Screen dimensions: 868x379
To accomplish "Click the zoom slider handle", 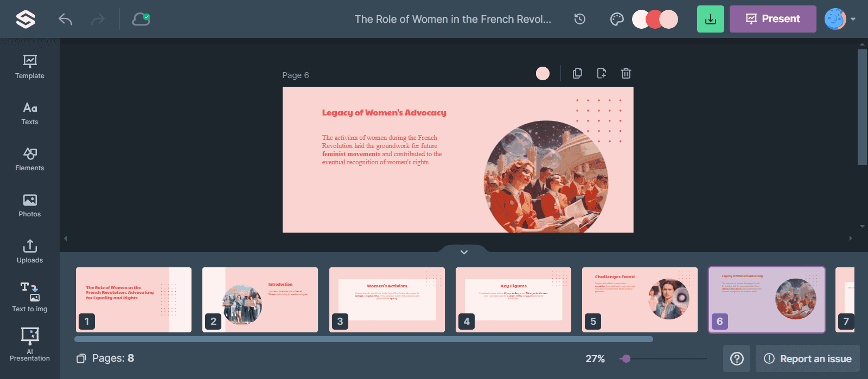I will pos(626,358).
